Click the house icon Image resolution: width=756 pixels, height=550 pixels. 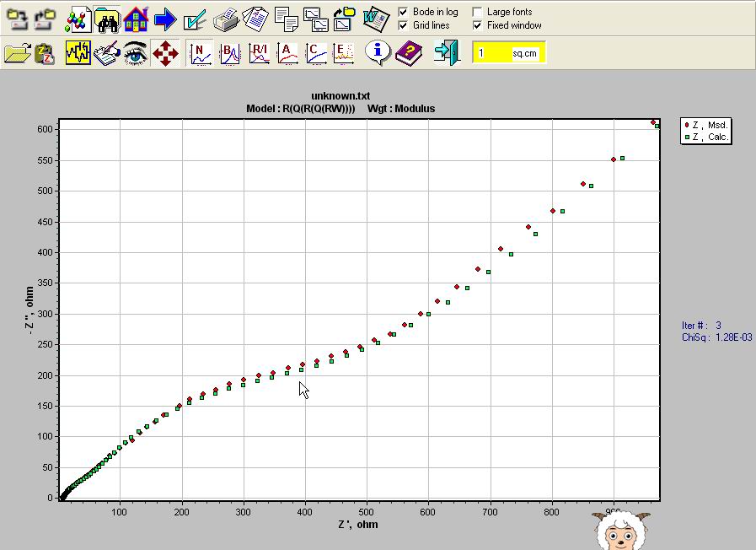coord(136,19)
